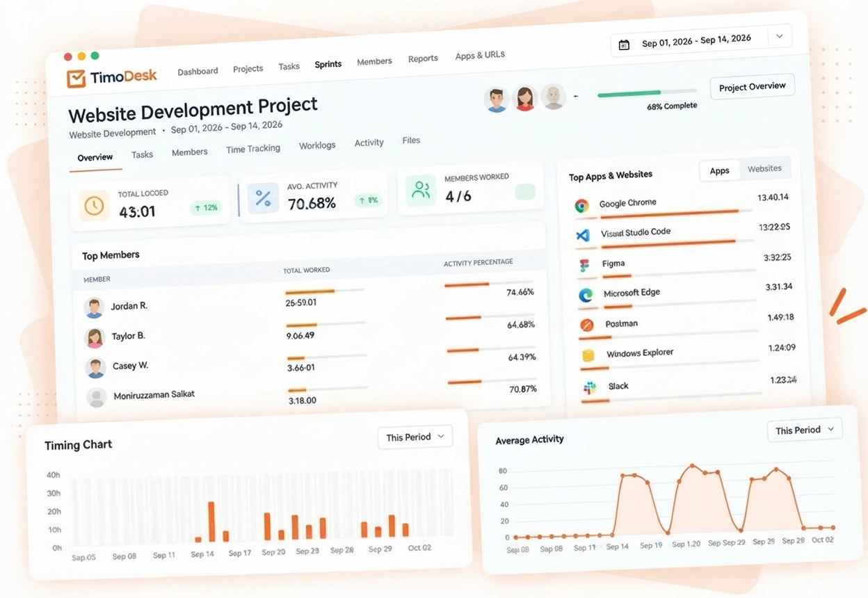Click the Casey W. member name
This screenshot has height=598, width=868.
coord(131,366)
